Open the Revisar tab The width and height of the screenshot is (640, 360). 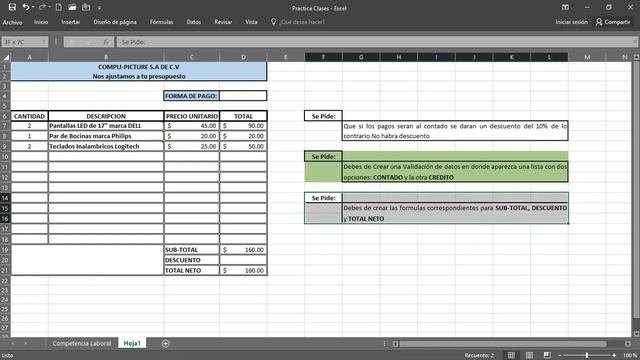pyautogui.click(x=223, y=22)
